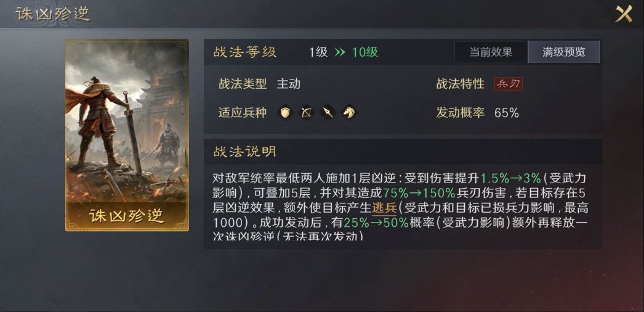Tap the 主动 tactic type value
The image size is (644, 312).
coord(288,84)
